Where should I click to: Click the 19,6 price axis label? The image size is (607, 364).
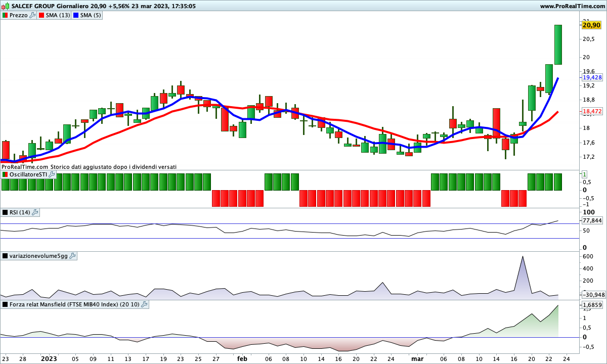(x=588, y=71)
